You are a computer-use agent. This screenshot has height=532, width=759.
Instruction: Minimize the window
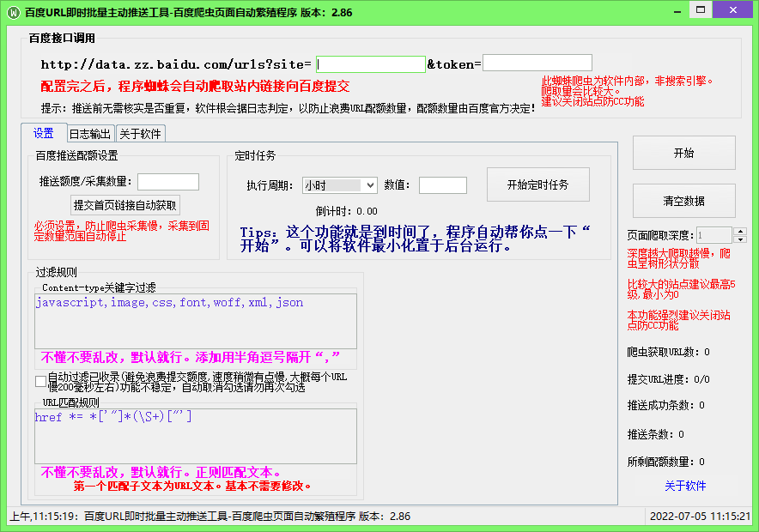tap(677, 12)
